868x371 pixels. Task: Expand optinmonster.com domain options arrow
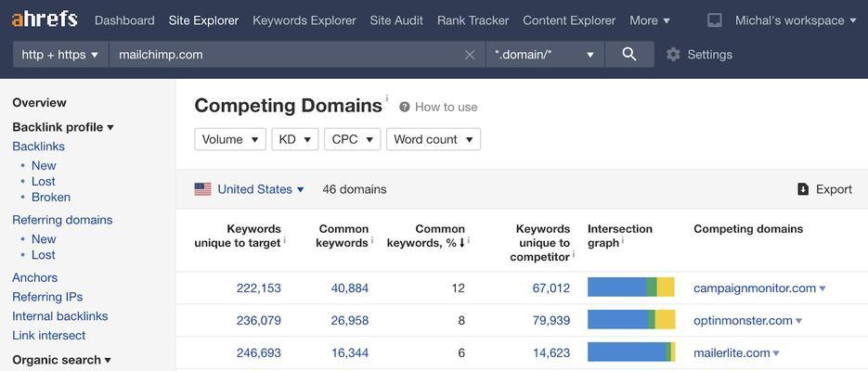coord(798,321)
